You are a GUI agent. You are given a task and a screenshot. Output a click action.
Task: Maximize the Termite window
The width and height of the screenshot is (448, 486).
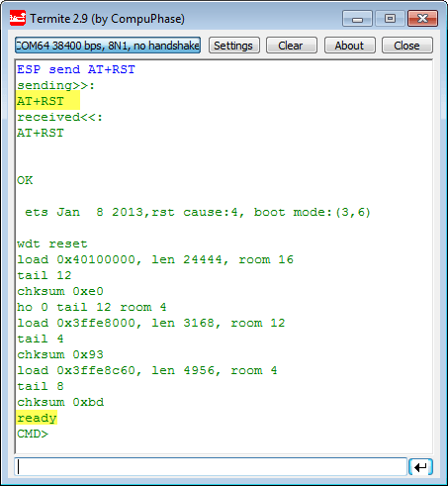pos(390,19)
